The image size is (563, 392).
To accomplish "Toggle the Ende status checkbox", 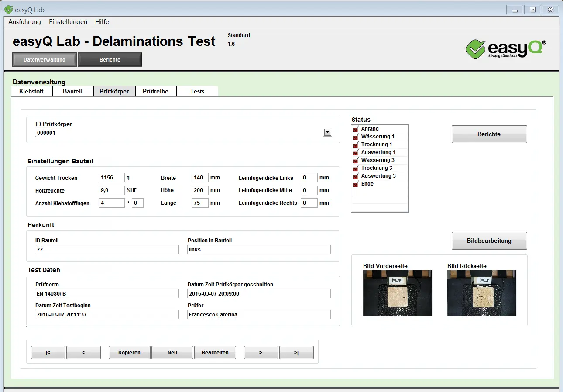I will (x=355, y=184).
